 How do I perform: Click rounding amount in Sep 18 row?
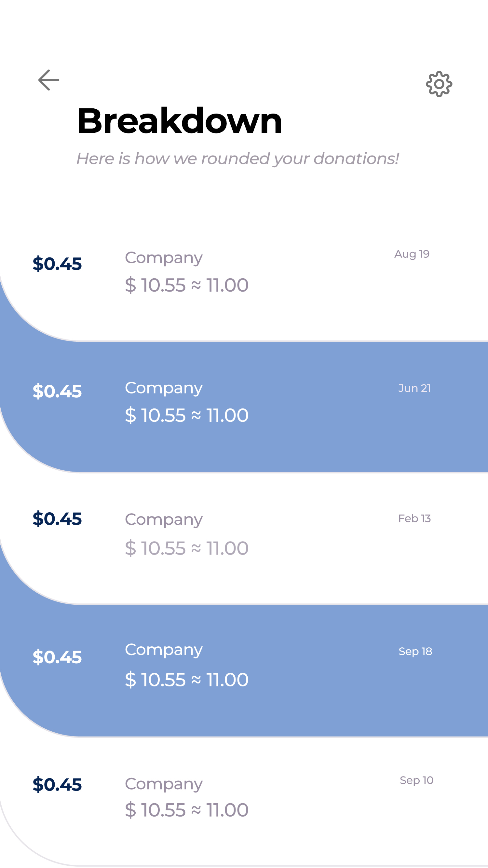coord(186,680)
